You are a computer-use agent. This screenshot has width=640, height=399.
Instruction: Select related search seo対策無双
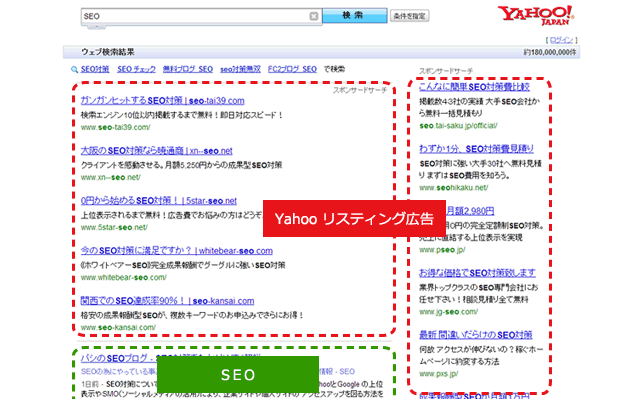pos(240,69)
